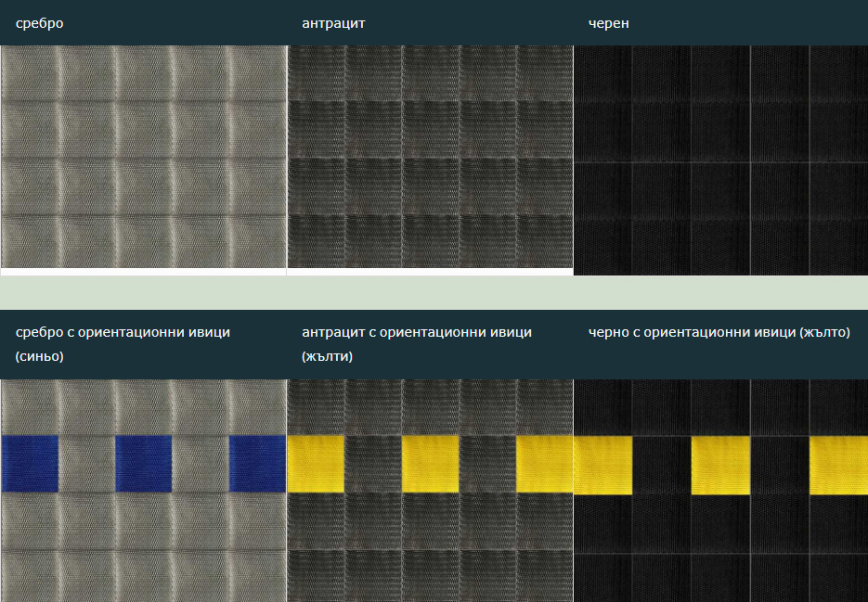Click the pale green divider band between rows
This screenshot has height=602, width=868.
click(434, 292)
